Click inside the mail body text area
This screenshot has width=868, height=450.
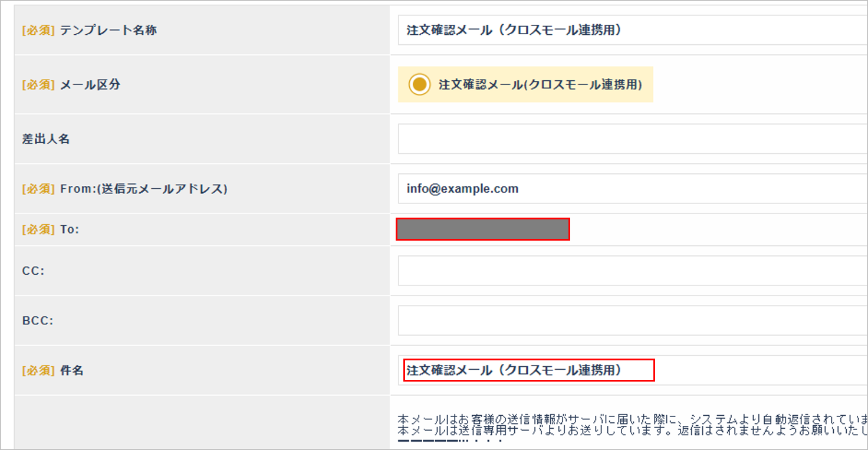pos(631,425)
